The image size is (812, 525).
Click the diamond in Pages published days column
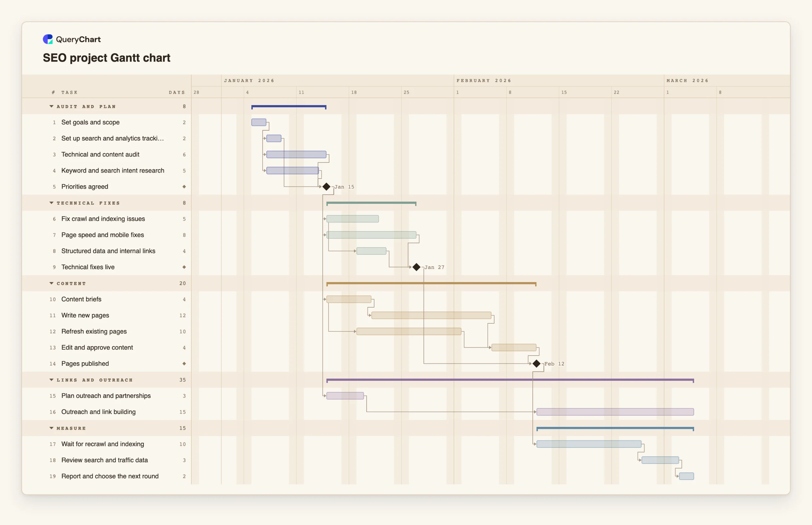184,364
